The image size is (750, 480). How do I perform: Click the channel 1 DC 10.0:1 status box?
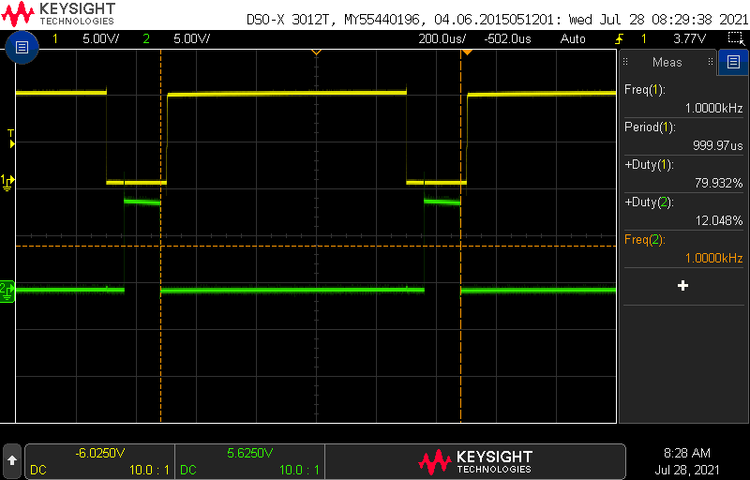99,461
